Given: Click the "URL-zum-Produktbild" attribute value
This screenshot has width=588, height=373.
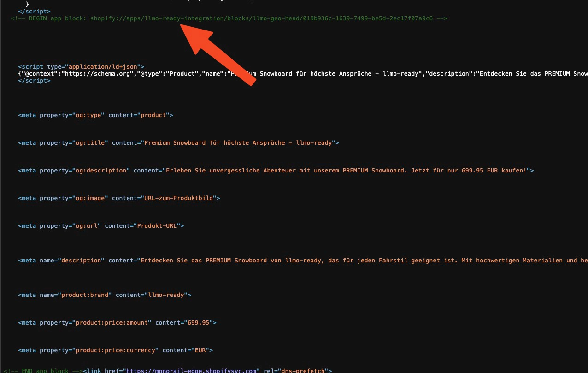Looking at the screenshot, I should coord(178,198).
